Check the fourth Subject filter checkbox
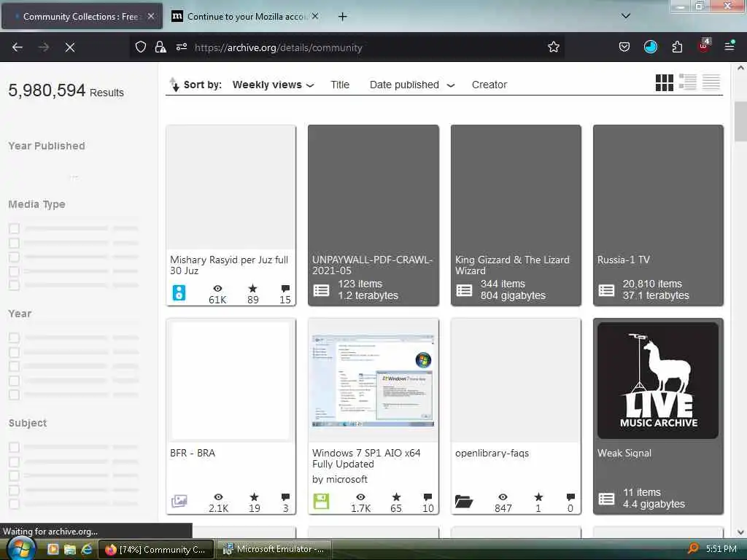This screenshot has width=747, height=560. pyautogui.click(x=15, y=490)
